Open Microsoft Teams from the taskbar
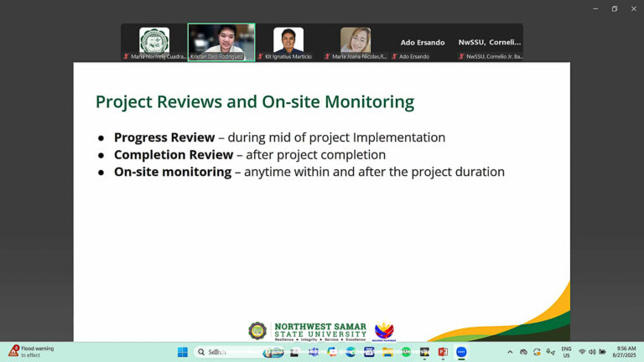Viewport: 644px width, 362px height. coord(314,352)
